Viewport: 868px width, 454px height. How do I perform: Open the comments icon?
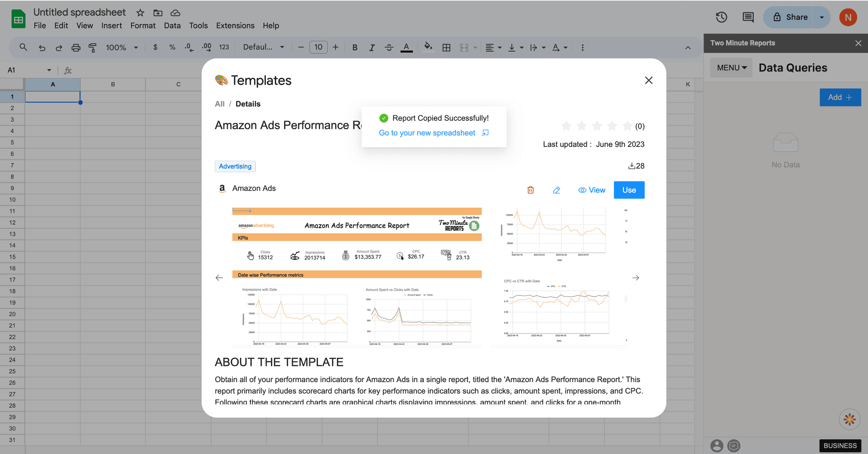[748, 17]
